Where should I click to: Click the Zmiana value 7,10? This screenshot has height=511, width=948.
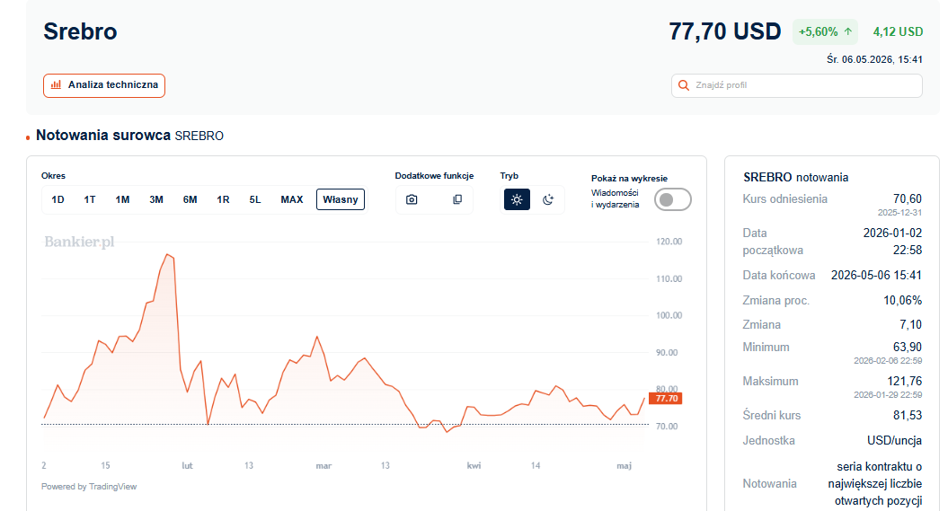tap(911, 325)
